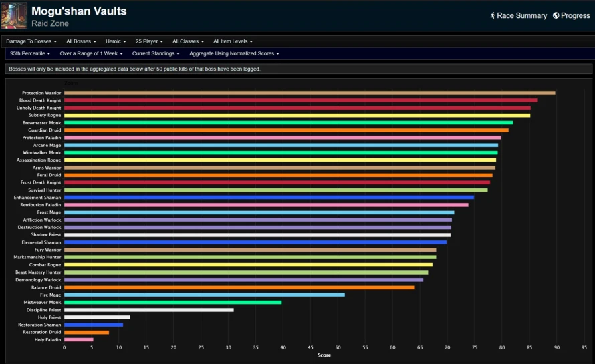
Task: Click the Holy Paladin pink bar
Action: [x=78, y=339]
